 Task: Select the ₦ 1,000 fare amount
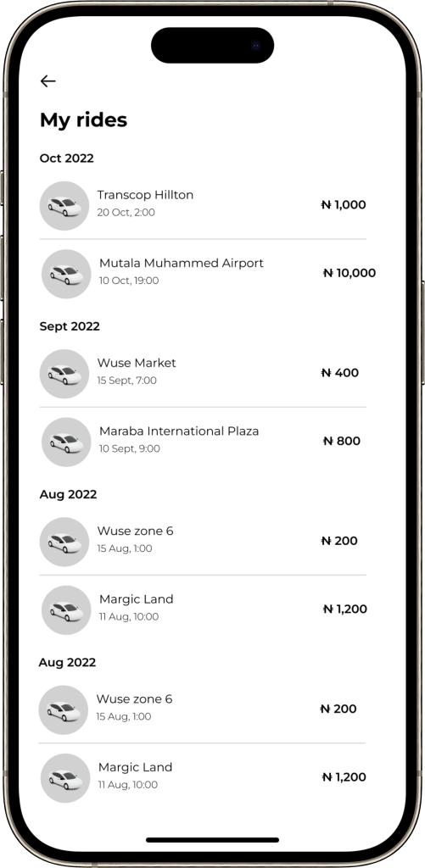(344, 205)
